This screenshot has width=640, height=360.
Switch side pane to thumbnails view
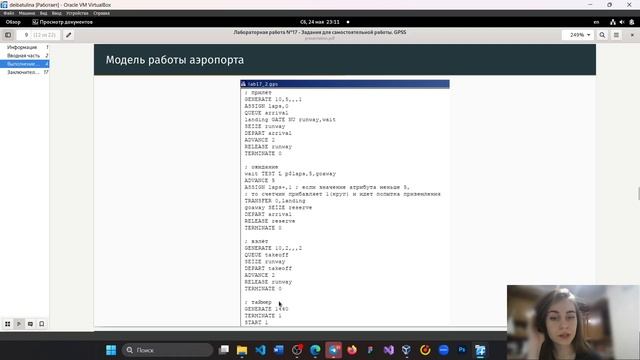[7, 324]
